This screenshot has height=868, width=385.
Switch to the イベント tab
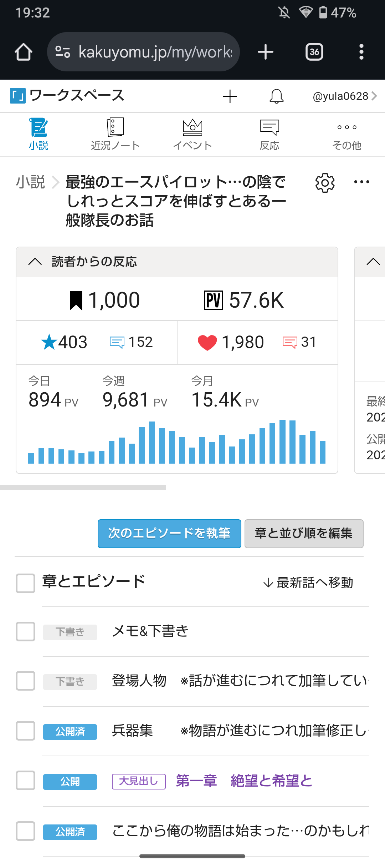point(192,134)
